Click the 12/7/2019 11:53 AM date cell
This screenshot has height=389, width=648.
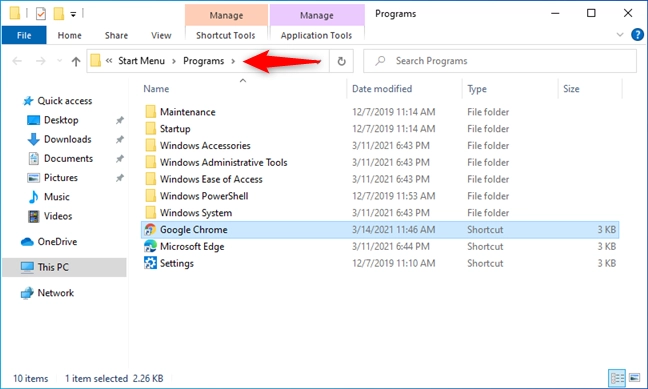[x=393, y=196]
